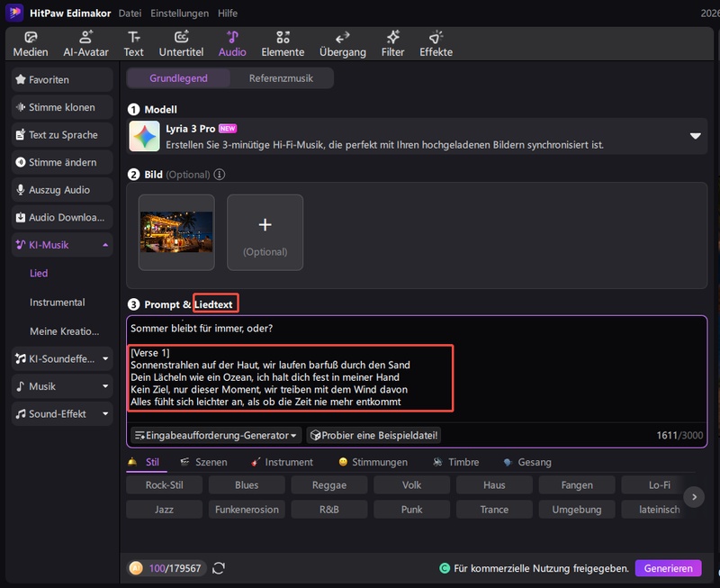Collapse the KI-Musik sidebar section
Viewport: 720px width, 588px height.
tap(105, 245)
